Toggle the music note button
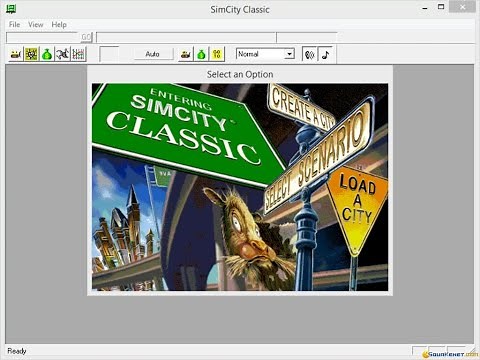The image size is (480, 360). (x=325, y=54)
